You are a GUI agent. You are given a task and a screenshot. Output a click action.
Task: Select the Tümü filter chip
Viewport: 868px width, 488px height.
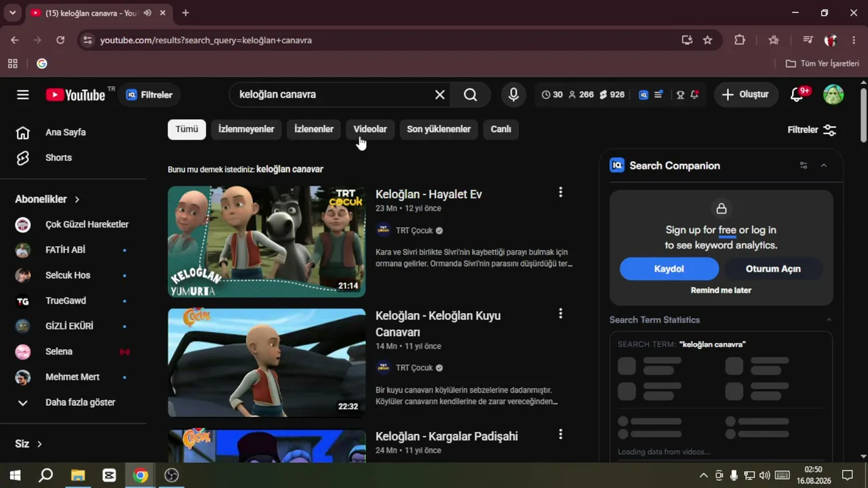point(186,129)
